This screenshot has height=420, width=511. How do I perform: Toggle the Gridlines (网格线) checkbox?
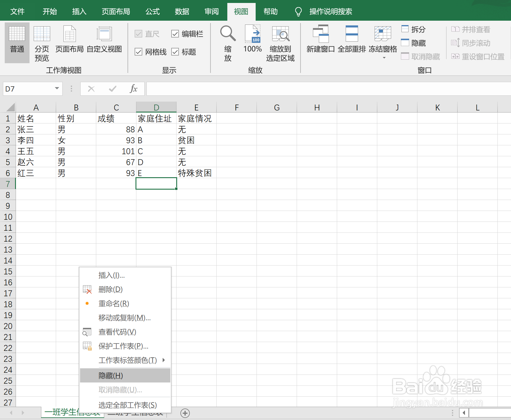138,52
